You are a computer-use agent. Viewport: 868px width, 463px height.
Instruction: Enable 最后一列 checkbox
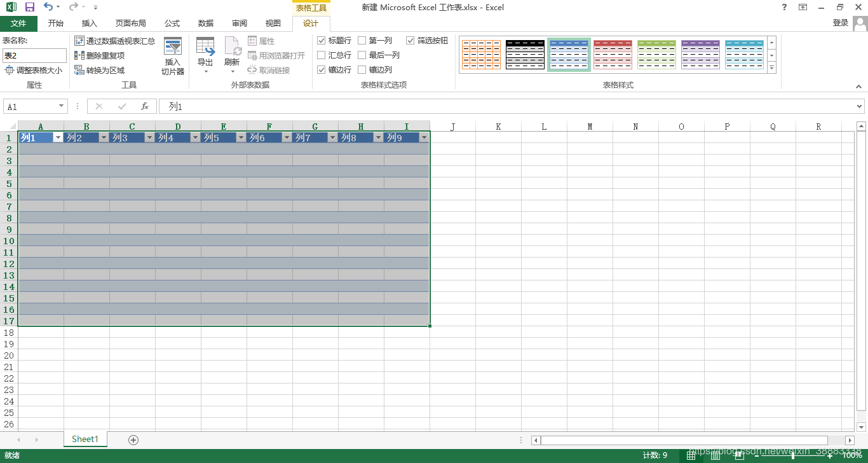pos(362,55)
